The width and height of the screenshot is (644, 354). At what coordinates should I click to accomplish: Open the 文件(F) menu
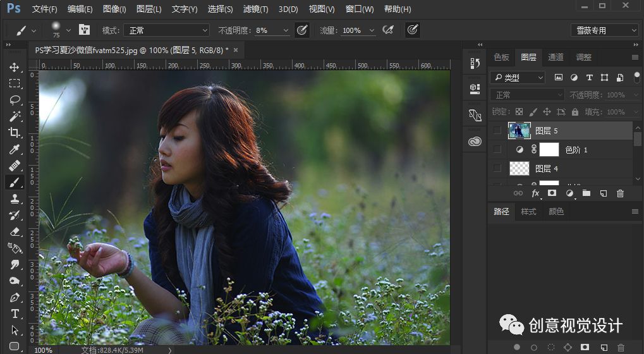(44, 9)
